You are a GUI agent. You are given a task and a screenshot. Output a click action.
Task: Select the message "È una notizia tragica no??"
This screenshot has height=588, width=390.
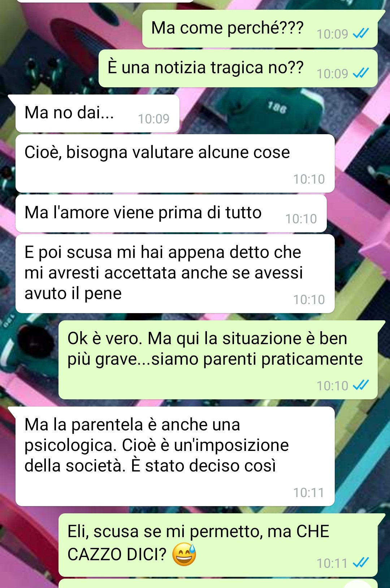238,69
